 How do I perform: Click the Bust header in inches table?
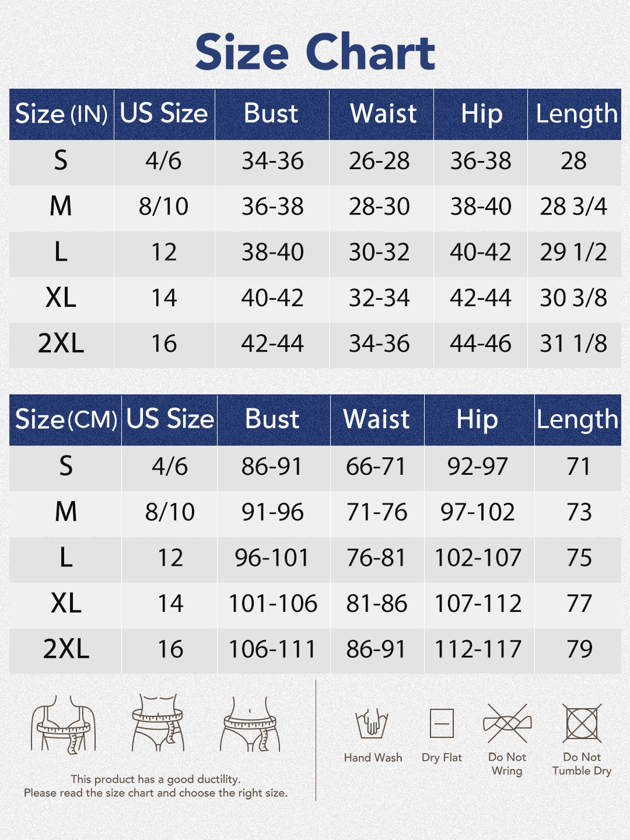(271, 114)
